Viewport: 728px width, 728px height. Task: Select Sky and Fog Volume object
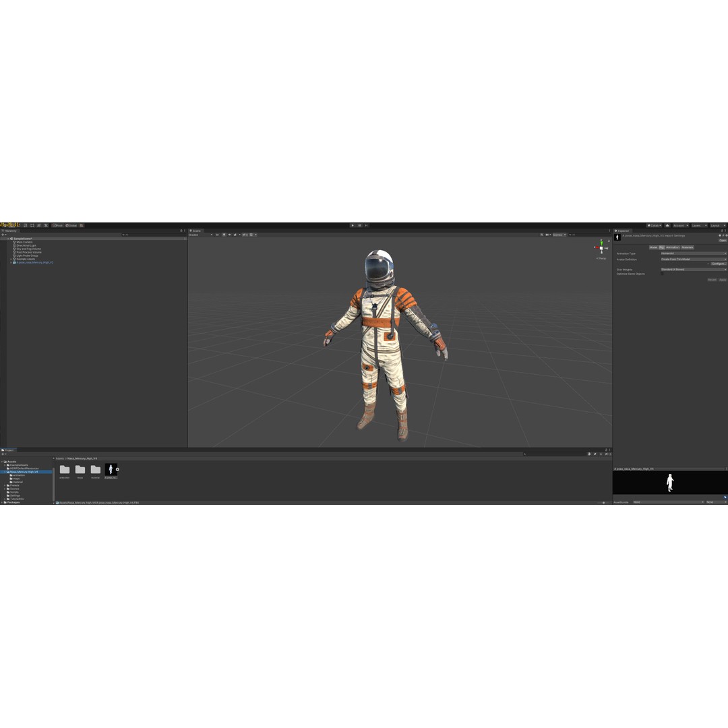coord(28,249)
